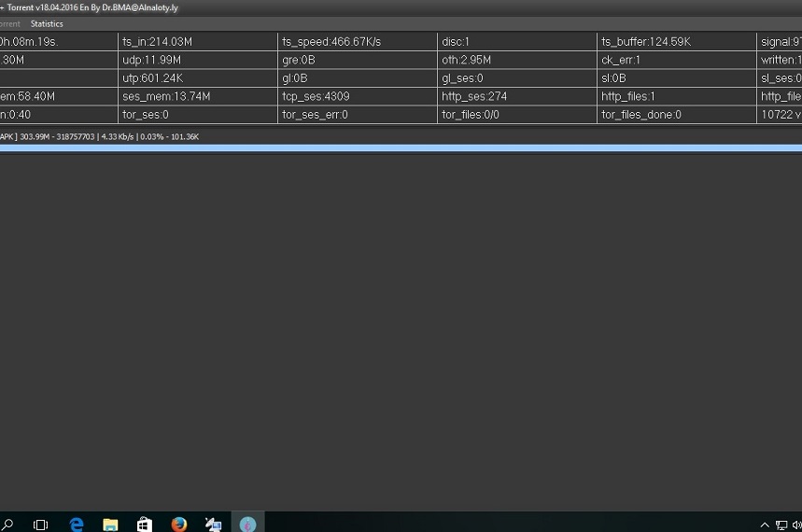The image size is (802, 532).
Task: Click the blue download progress bar
Action: pyautogui.click(x=401, y=147)
